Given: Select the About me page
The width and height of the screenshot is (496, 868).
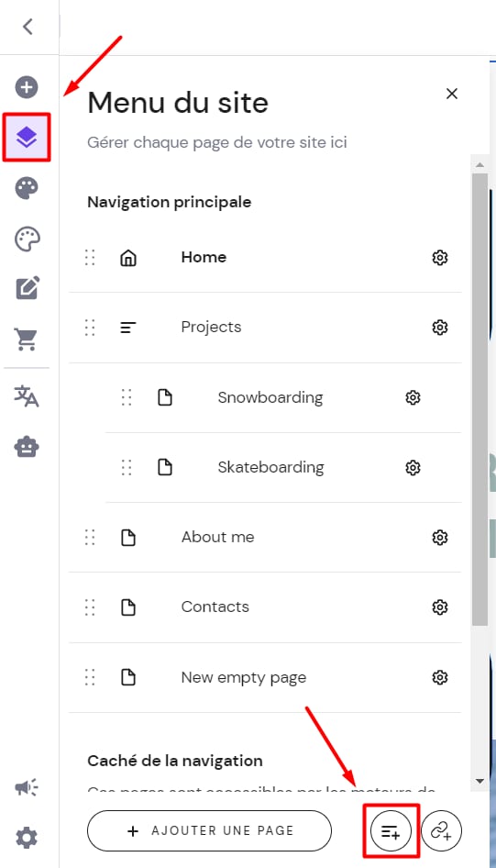Looking at the screenshot, I should click(x=265, y=537).
